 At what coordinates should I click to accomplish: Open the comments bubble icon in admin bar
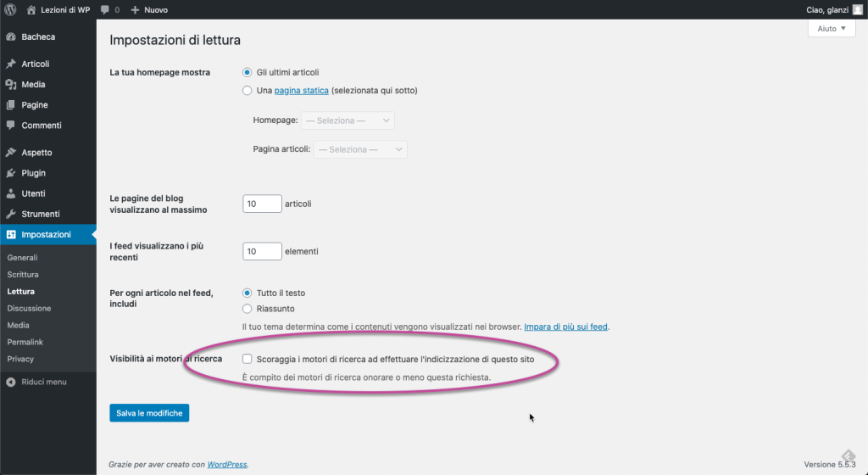click(x=105, y=10)
